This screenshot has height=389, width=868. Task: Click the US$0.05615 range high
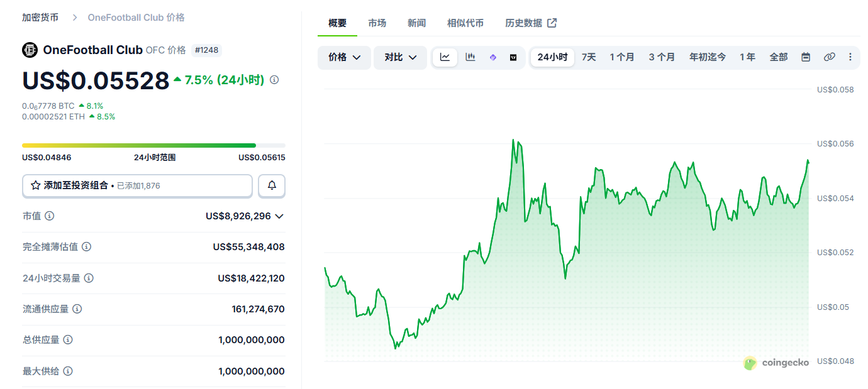(x=262, y=157)
